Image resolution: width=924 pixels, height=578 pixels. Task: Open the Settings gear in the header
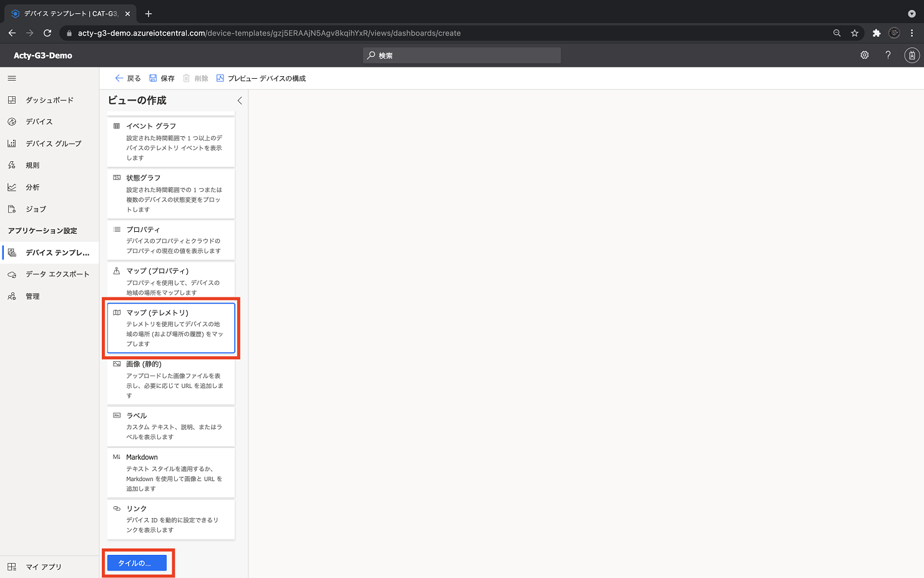(x=865, y=55)
